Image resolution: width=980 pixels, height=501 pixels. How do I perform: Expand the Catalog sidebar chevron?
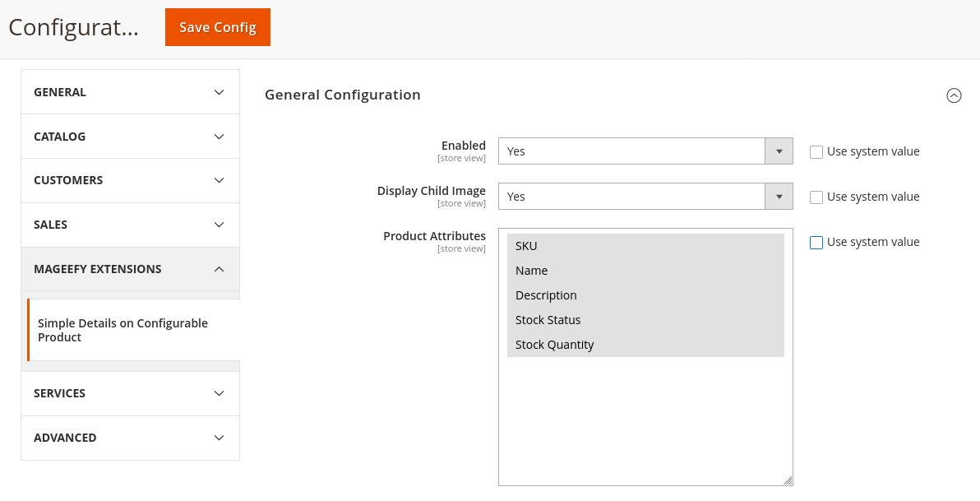tap(219, 137)
